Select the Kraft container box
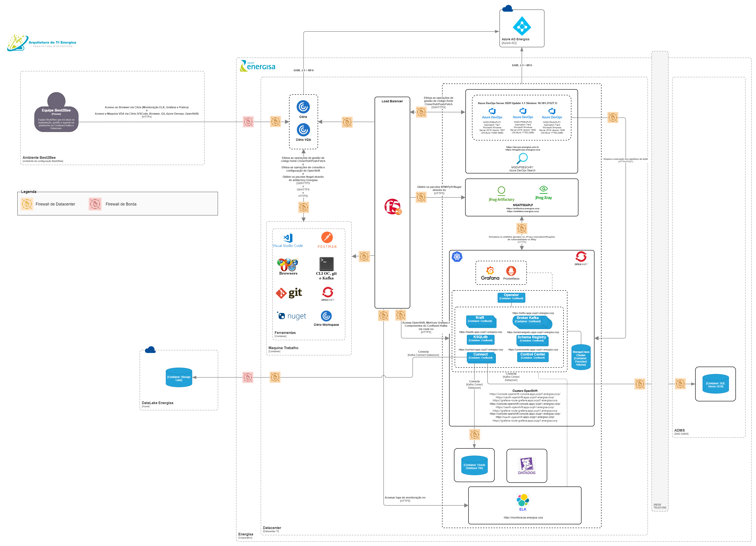 pyautogui.click(x=480, y=321)
